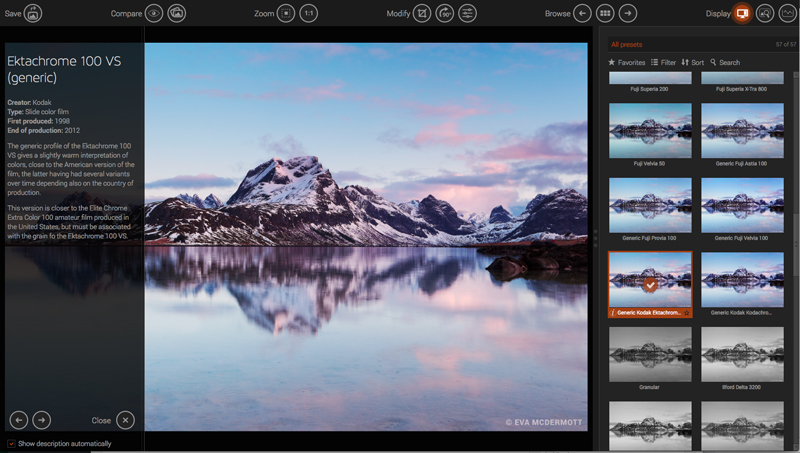Click the 'End of production: 2012' line
This screenshot has width=800, height=453.
click(43, 130)
